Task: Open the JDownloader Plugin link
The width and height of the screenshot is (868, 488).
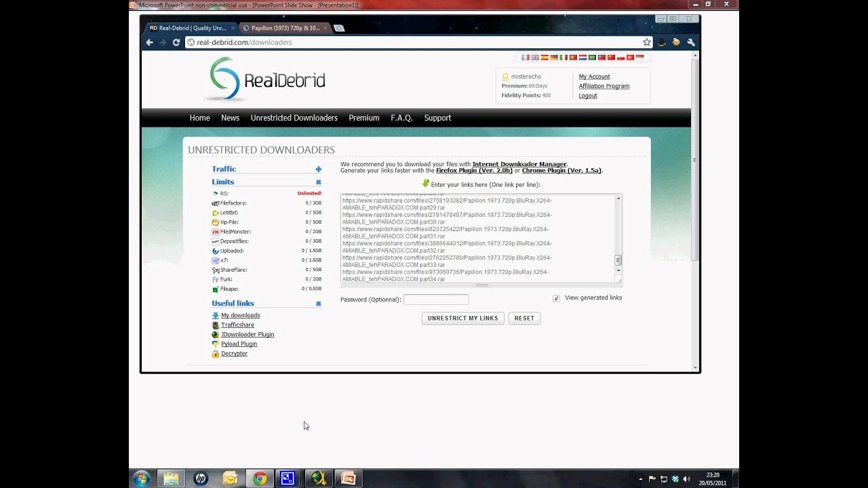Action: coord(248,334)
